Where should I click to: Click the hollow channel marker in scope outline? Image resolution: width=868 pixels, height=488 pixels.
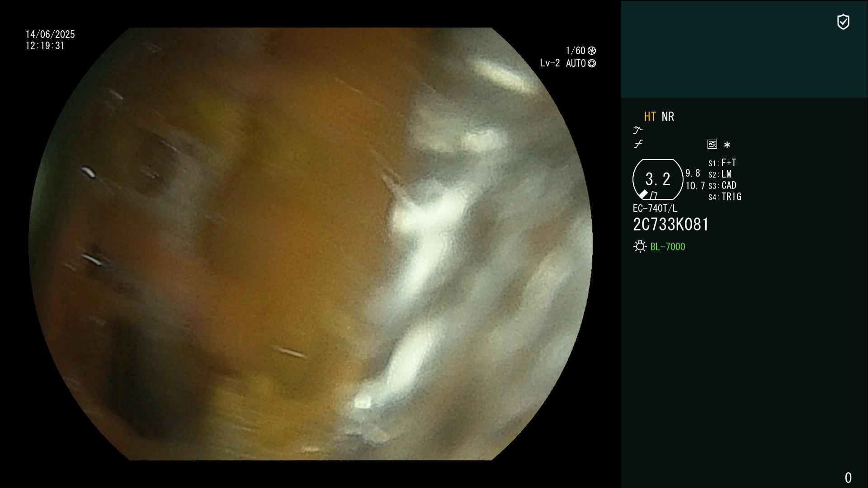(654, 195)
